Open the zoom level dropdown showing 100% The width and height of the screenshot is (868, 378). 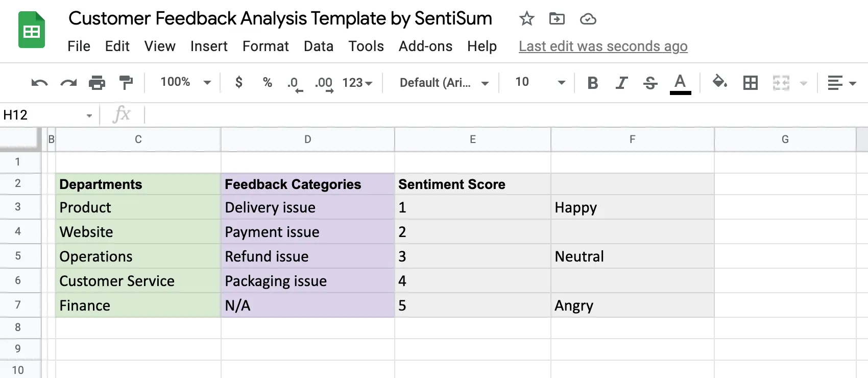point(185,82)
